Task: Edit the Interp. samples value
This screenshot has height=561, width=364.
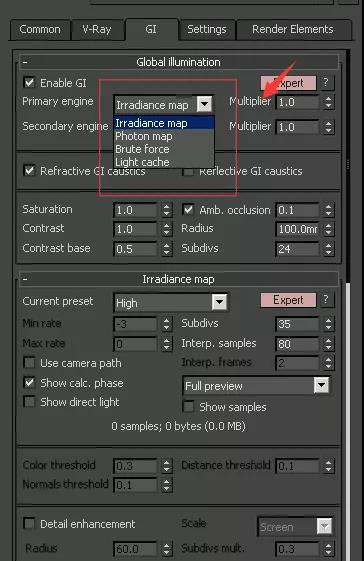Action: coord(297,344)
